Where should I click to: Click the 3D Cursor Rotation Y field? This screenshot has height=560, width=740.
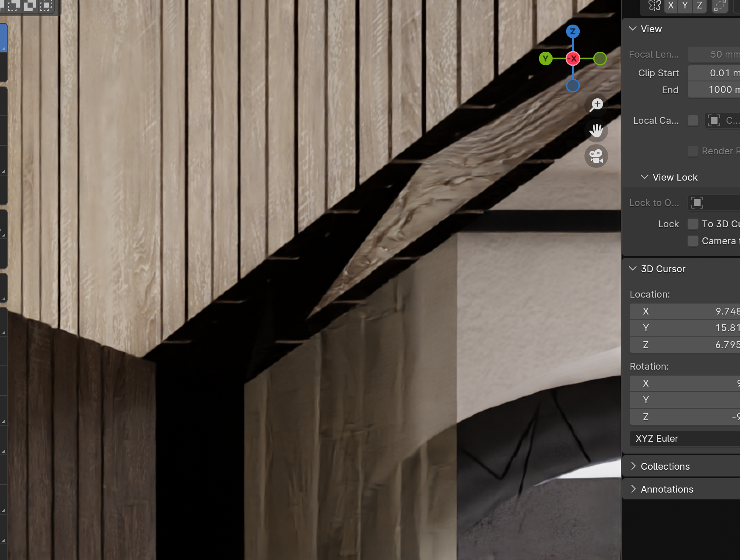(685, 400)
